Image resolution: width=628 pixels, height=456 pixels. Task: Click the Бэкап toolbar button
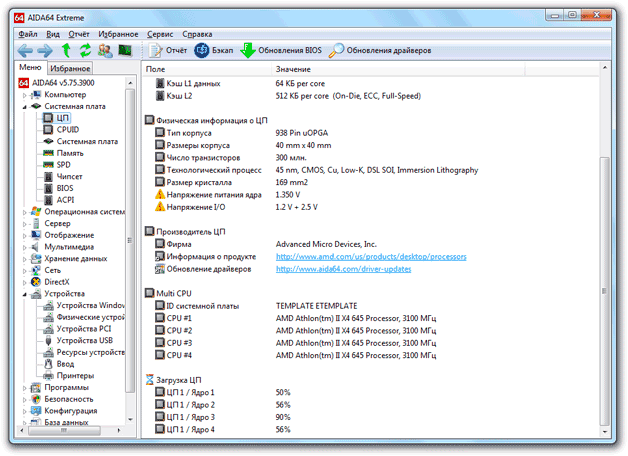click(213, 50)
